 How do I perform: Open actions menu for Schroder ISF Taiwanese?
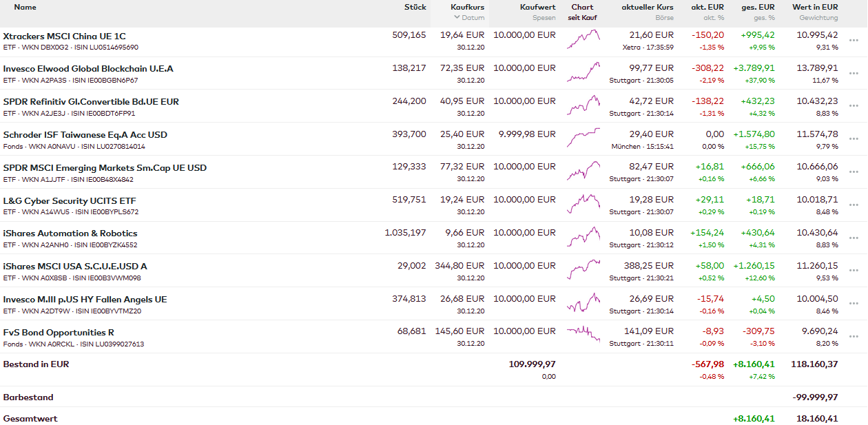[854, 140]
